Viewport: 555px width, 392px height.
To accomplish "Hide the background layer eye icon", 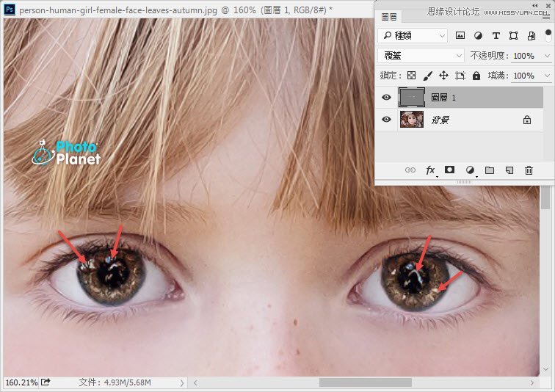I will pyautogui.click(x=386, y=120).
